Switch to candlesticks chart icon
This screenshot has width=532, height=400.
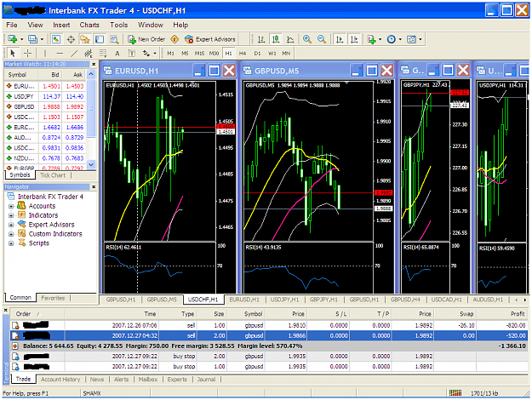276,39
